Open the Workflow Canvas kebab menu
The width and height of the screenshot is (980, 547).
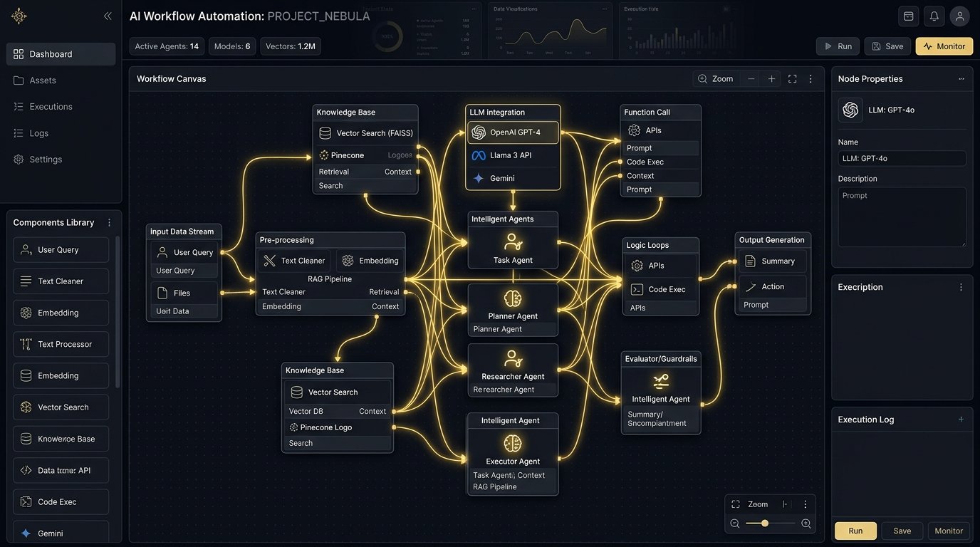tap(810, 79)
